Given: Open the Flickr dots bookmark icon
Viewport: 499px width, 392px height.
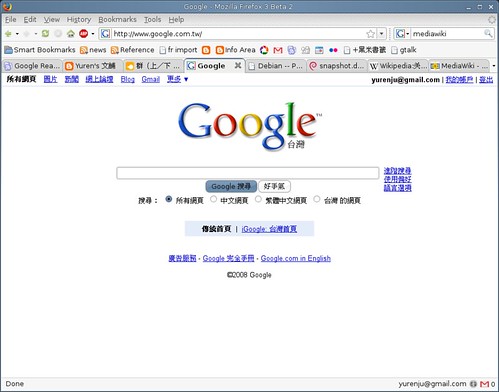Looking at the screenshot, I should pyautogui.click(x=333, y=50).
